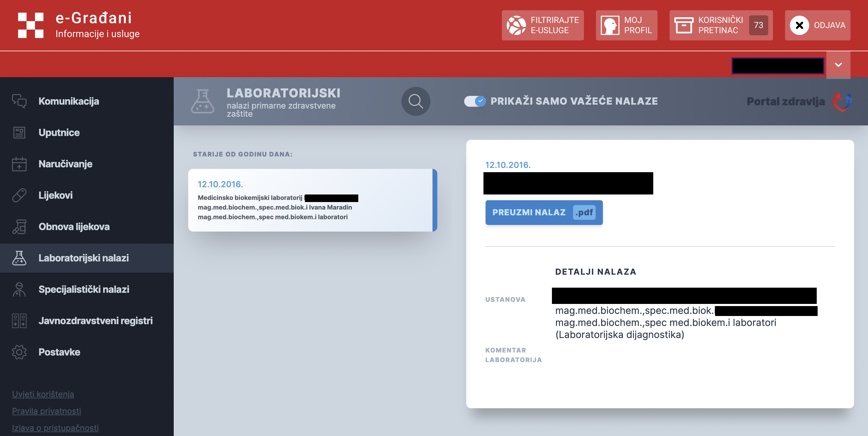Screen dimensions: 868x436
Task: Open the Komunikacija chat icon
Action: [x=19, y=101]
